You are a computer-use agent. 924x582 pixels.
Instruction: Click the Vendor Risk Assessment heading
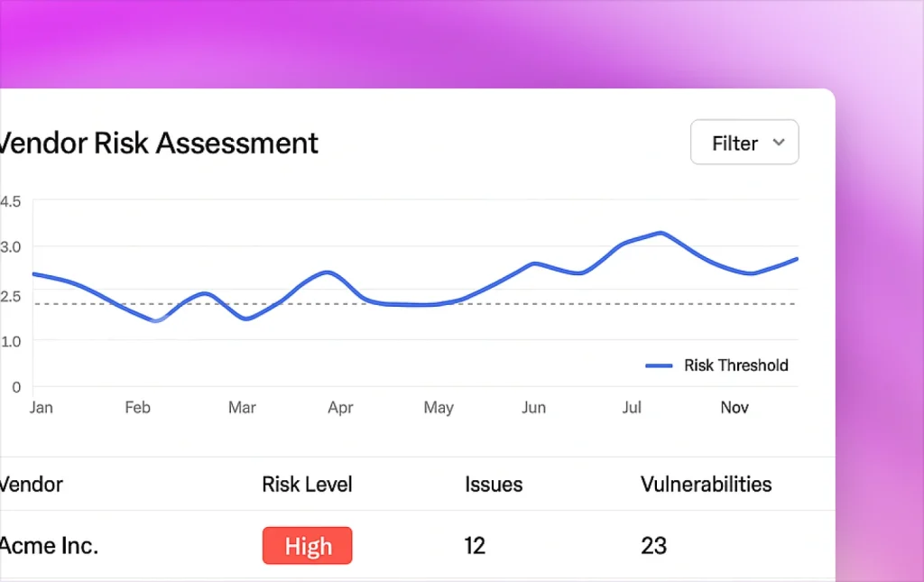tap(159, 143)
